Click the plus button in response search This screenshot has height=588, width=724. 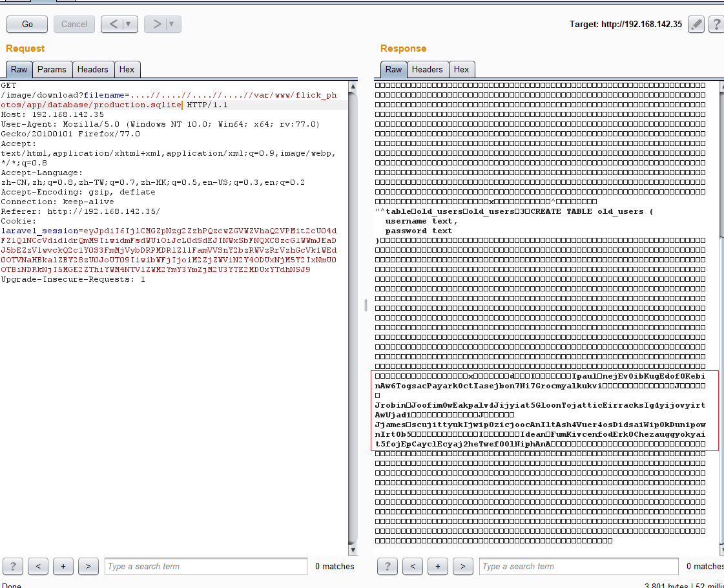[438, 566]
